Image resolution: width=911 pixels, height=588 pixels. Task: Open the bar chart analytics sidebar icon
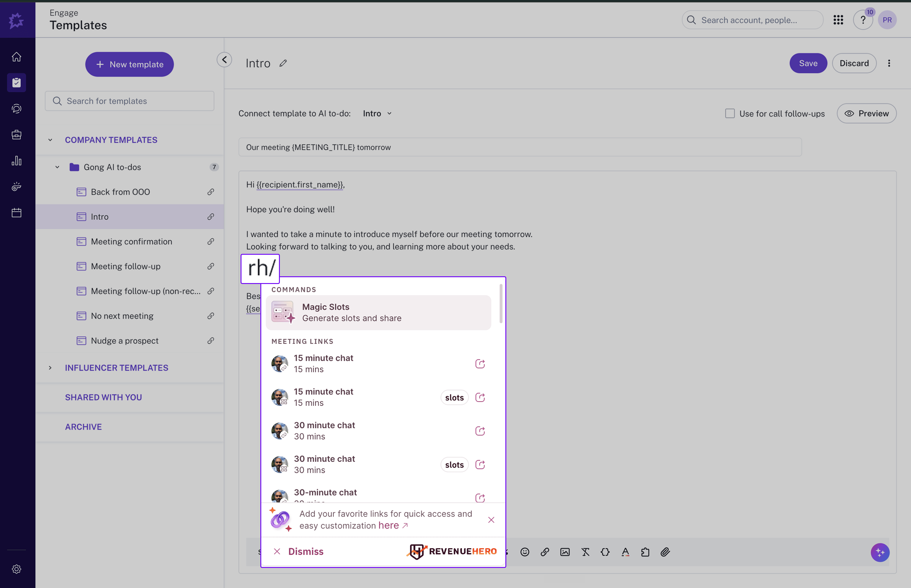tap(17, 161)
